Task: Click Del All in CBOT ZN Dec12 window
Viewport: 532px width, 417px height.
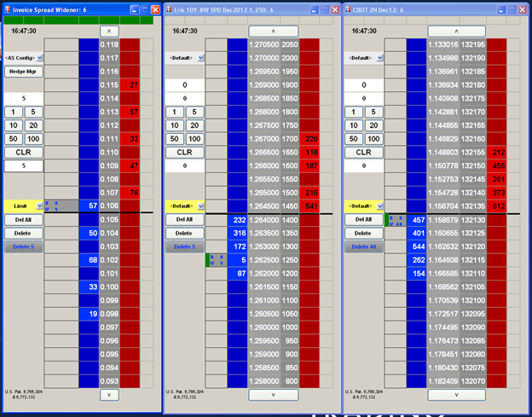Action: click(364, 219)
